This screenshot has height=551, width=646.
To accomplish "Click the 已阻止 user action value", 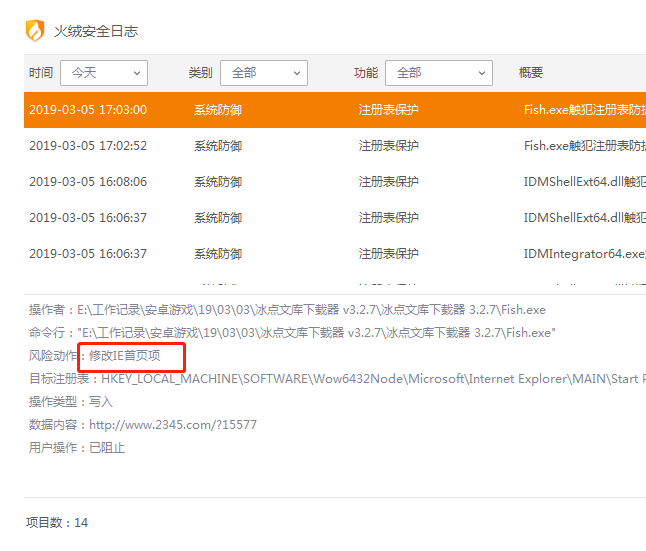I will pyautogui.click(x=107, y=448).
